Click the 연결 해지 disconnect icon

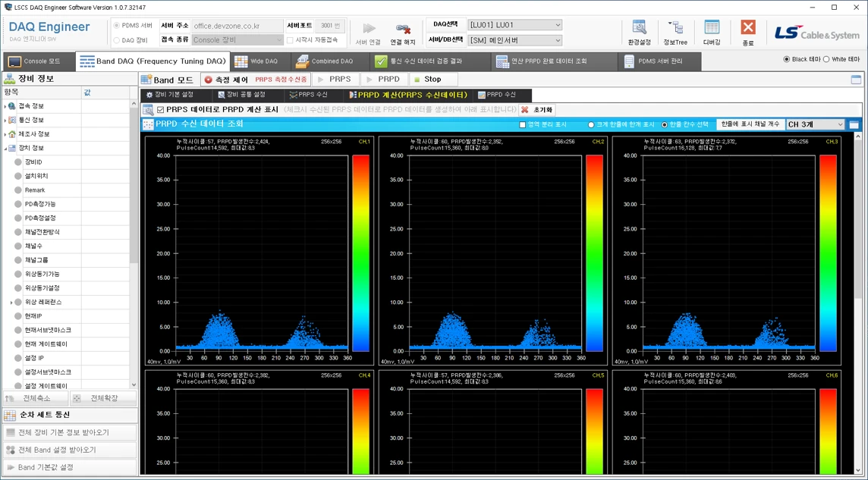[403, 29]
